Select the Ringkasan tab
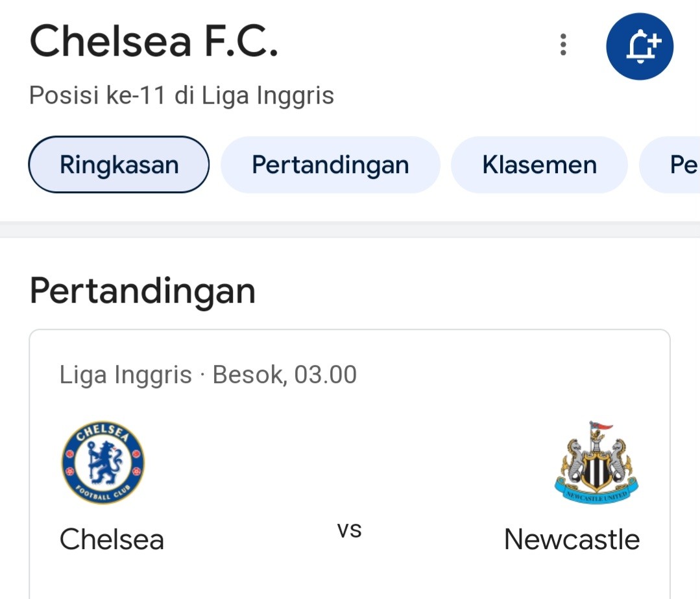The width and height of the screenshot is (700, 599). tap(119, 165)
